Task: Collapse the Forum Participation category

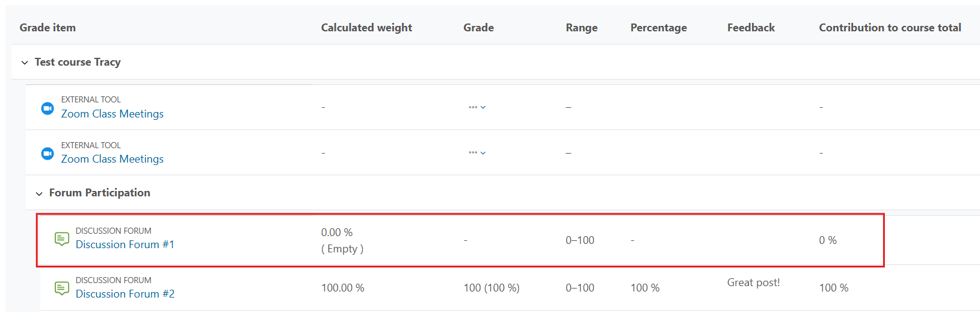Action: 39,193
